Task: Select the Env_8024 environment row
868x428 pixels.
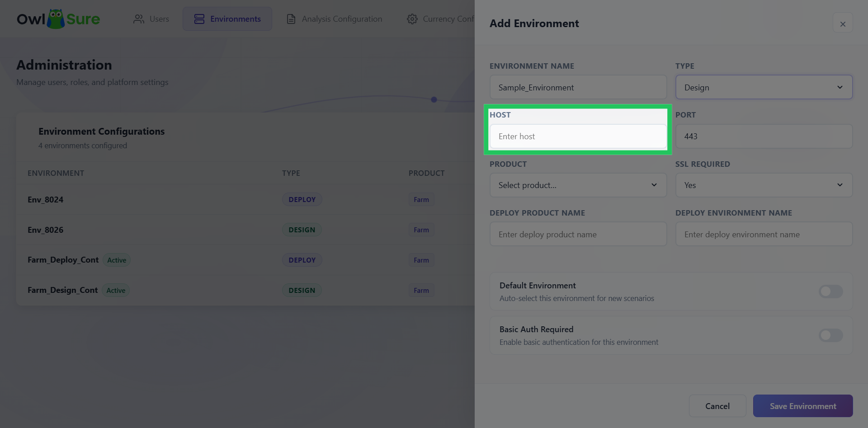Action: pyautogui.click(x=245, y=199)
